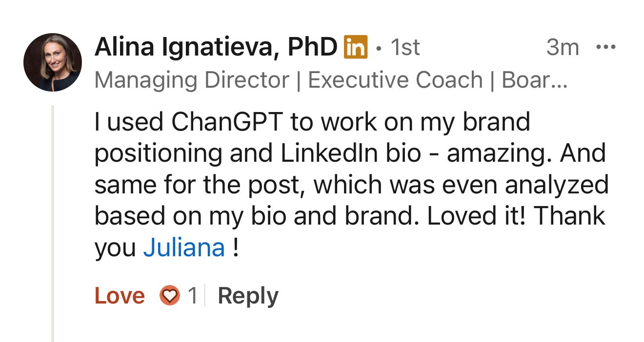This screenshot has height=342, width=644.
Task: Click 'Executive Coach' in the headline
Action: click(x=395, y=80)
